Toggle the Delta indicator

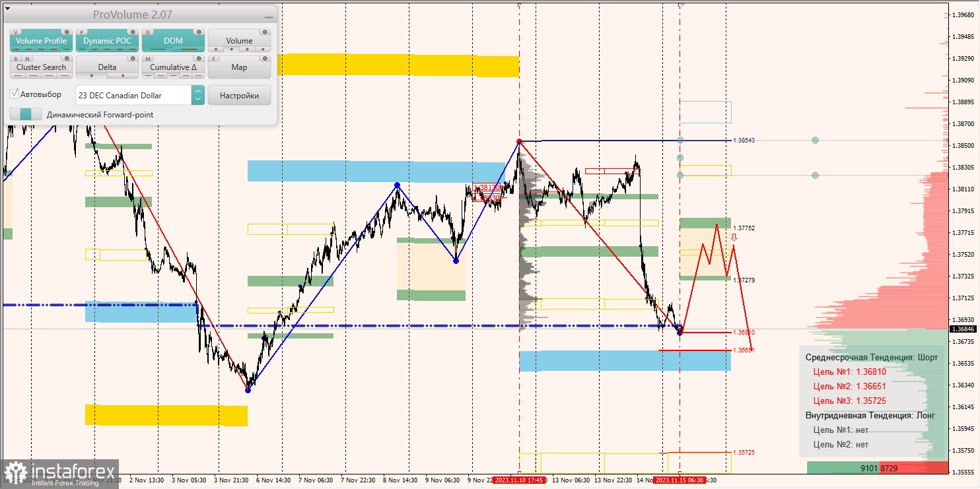(x=107, y=67)
